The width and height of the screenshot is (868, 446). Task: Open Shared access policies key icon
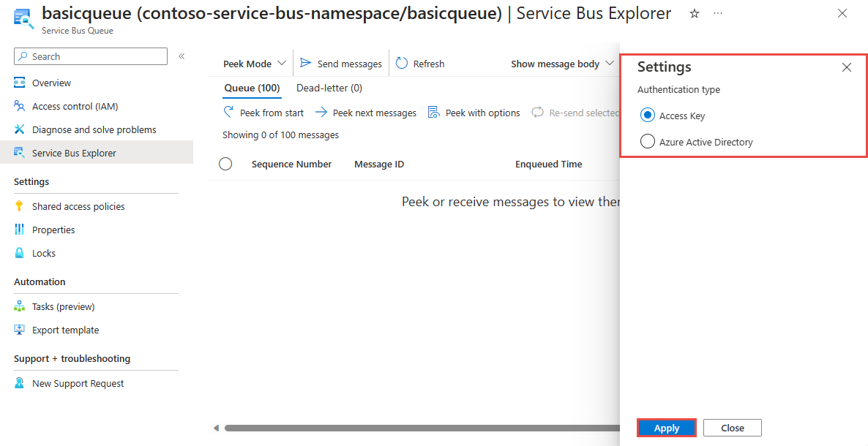click(19, 206)
